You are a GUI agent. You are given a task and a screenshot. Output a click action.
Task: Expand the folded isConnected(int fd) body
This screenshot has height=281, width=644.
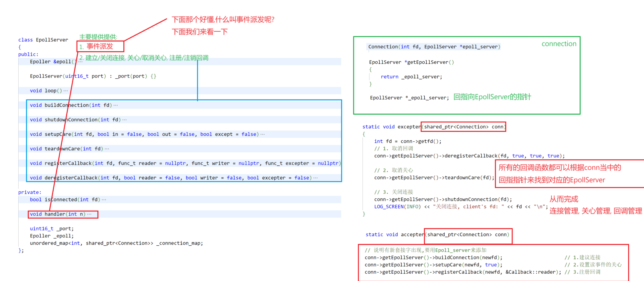(104, 200)
